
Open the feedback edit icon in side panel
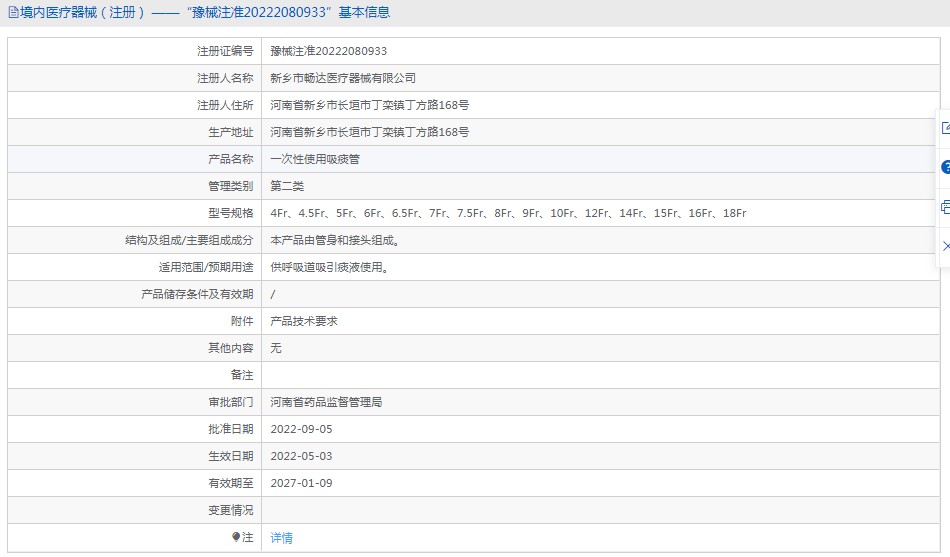point(946,128)
